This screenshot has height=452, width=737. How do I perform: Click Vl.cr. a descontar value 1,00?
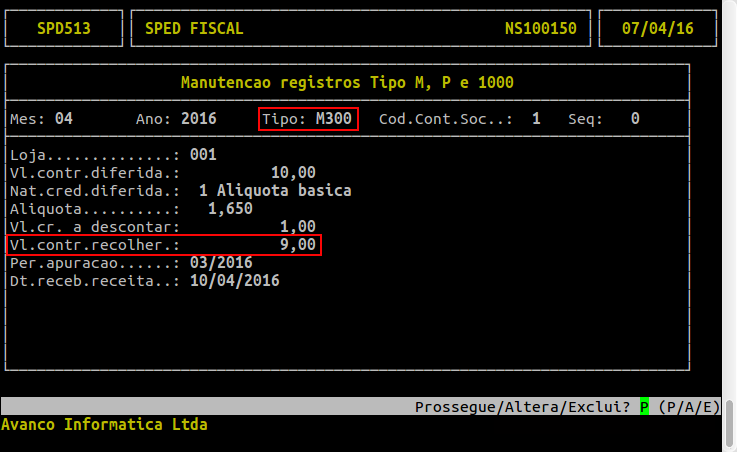298,227
